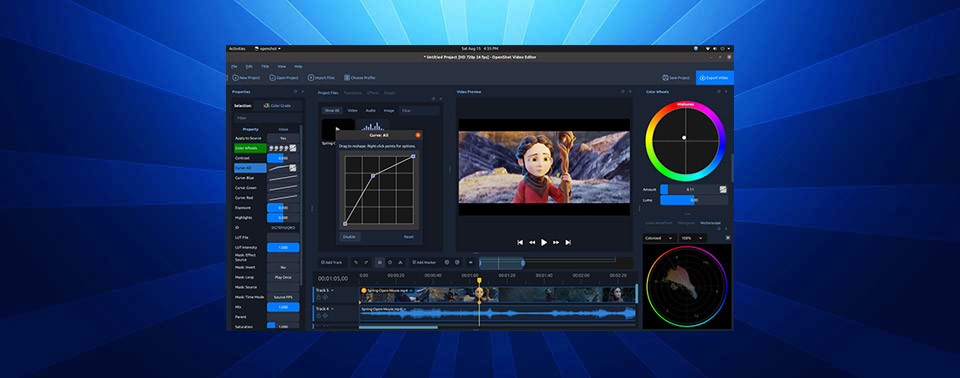Viewport: 960px width, 378px height.
Task: Open the Colorized scope mode dropdown
Action: [x=659, y=238]
